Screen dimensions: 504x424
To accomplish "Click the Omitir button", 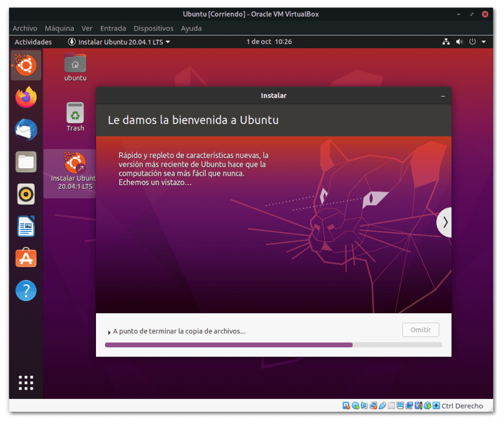I will [x=420, y=330].
